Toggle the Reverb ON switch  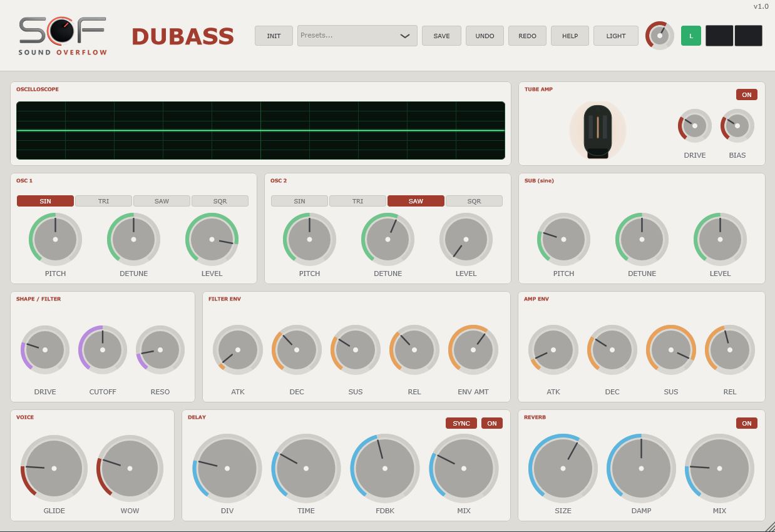click(x=747, y=423)
